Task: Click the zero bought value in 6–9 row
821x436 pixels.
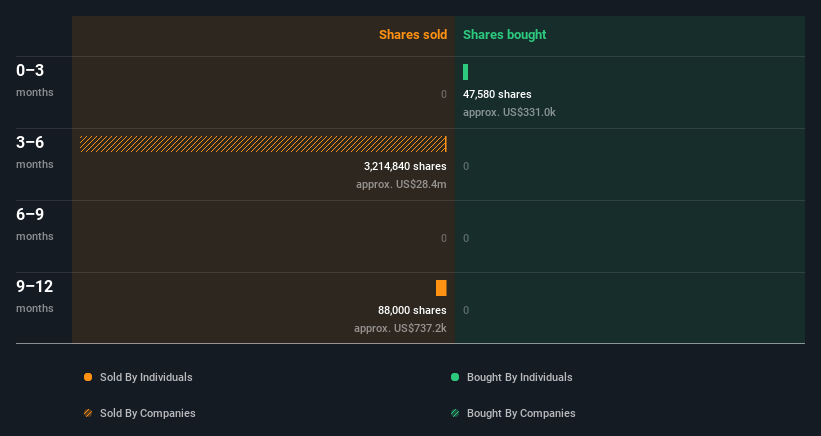Action: [466, 238]
